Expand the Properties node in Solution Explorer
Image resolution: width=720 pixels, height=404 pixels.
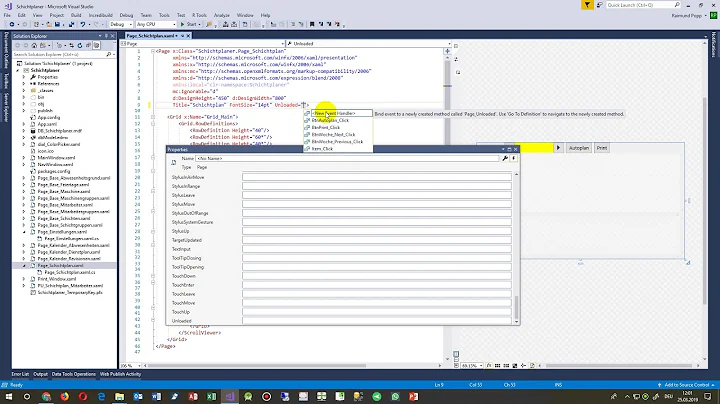(24, 77)
